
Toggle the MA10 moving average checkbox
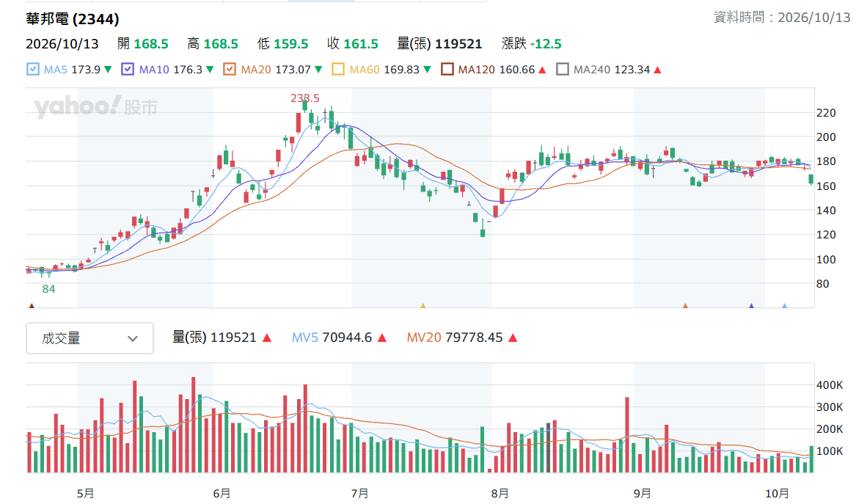coord(128,70)
